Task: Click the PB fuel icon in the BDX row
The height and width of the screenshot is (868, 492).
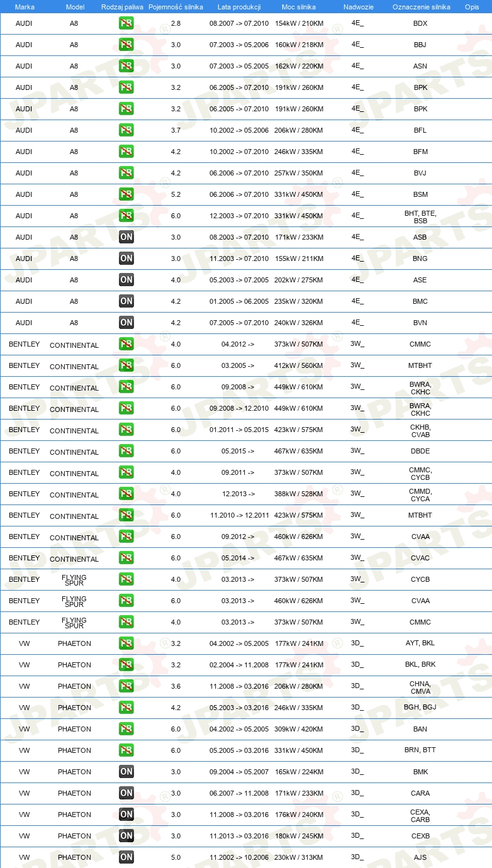Action: tap(126, 23)
